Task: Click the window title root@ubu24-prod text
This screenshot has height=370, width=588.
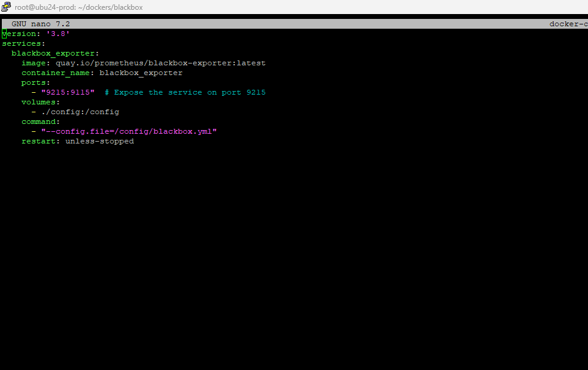Action: pyautogui.click(x=78, y=7)
